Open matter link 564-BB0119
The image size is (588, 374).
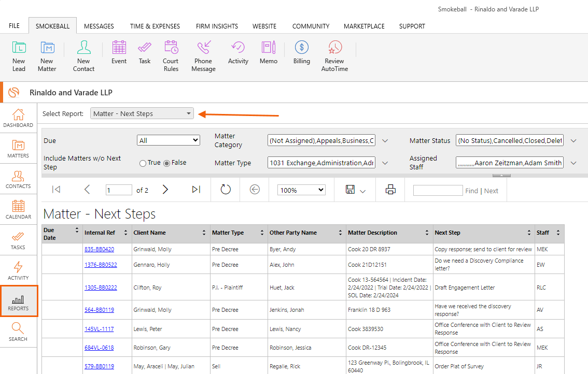(x=100, y=310)
